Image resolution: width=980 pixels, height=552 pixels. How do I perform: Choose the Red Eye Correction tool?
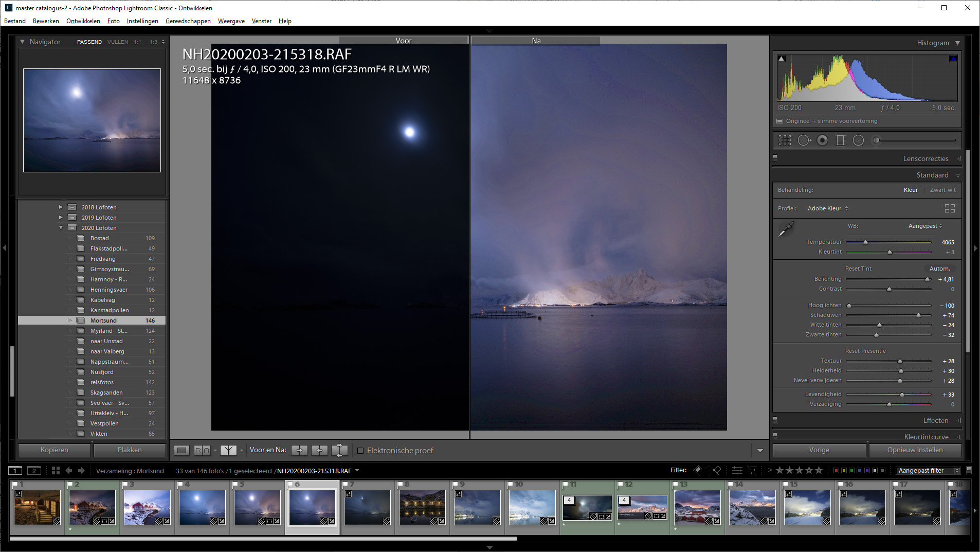point(822,140)
